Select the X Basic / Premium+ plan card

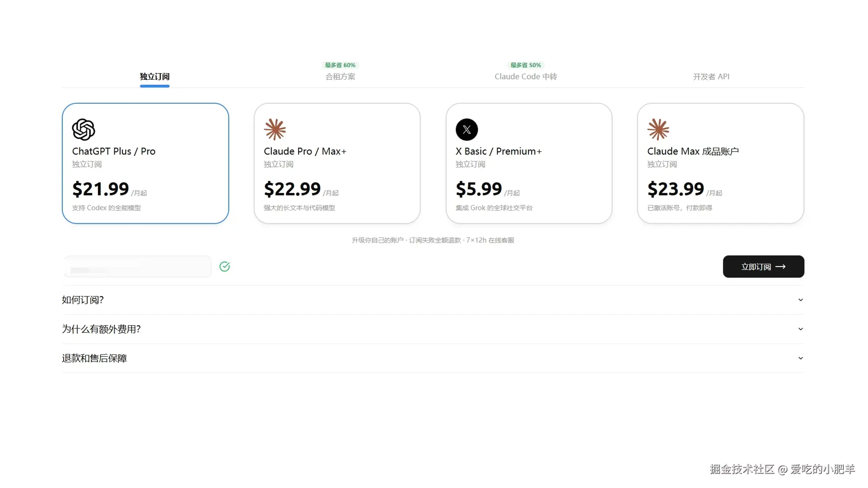529,163
